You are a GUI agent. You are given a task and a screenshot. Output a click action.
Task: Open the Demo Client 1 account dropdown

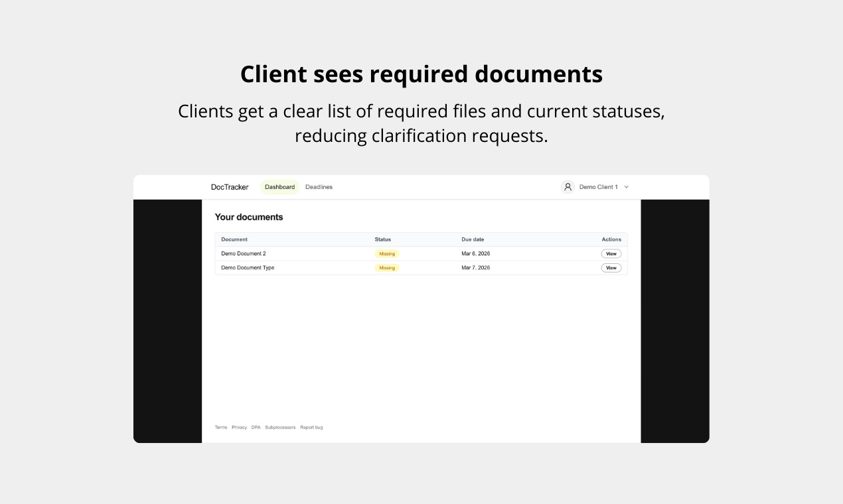[598, 187]
